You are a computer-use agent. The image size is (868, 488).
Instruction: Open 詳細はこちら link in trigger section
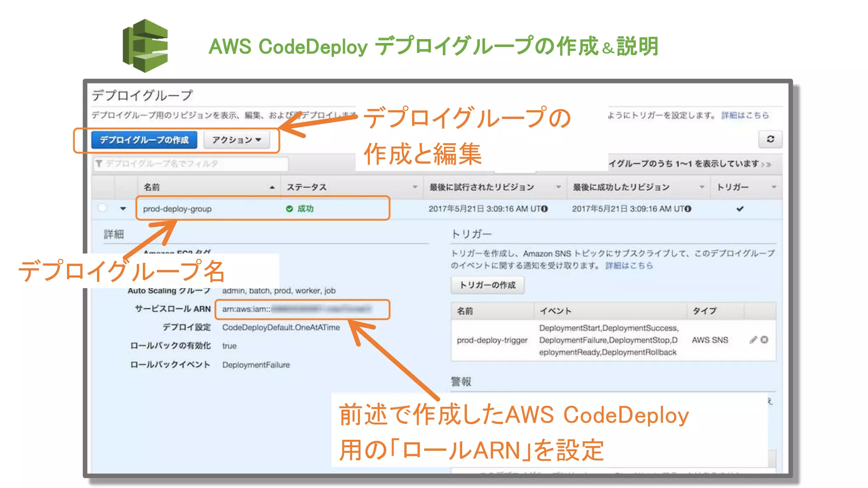[x=629, y=266]
